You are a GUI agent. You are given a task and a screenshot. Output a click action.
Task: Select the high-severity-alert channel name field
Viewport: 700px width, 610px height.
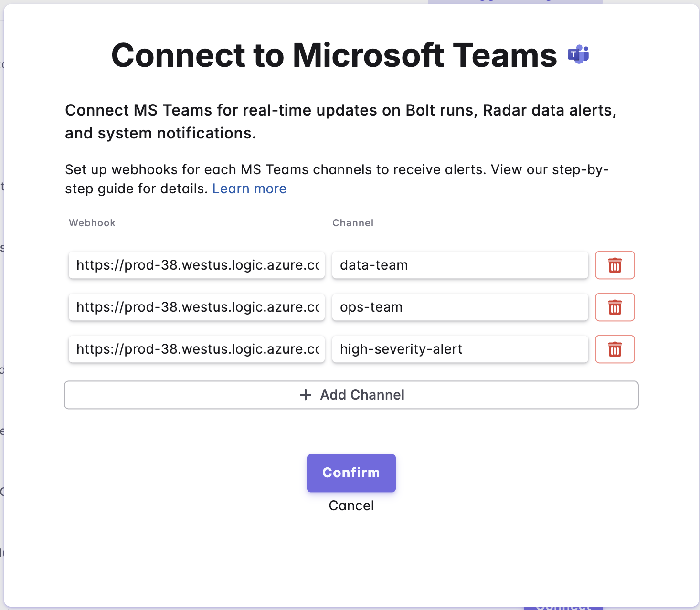[460, 349]
